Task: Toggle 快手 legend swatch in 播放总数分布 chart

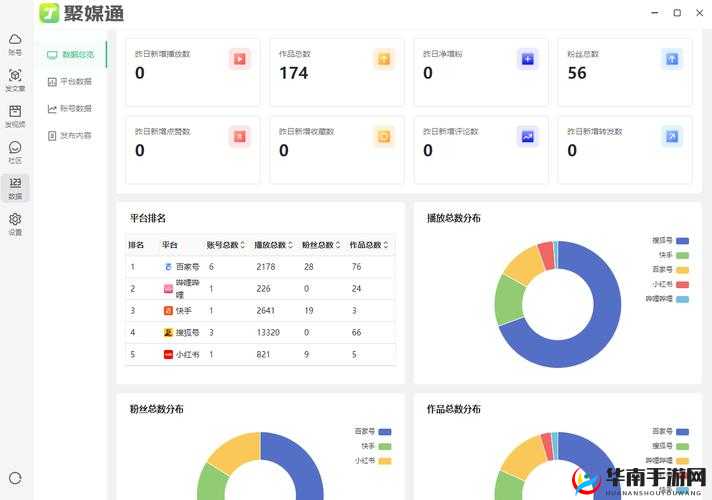Action: 682,255
